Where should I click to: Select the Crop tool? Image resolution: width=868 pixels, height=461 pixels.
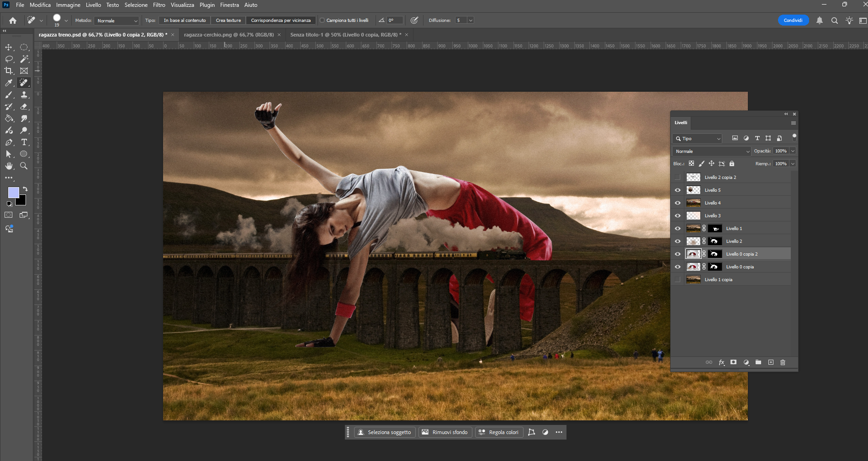[9, 71]
